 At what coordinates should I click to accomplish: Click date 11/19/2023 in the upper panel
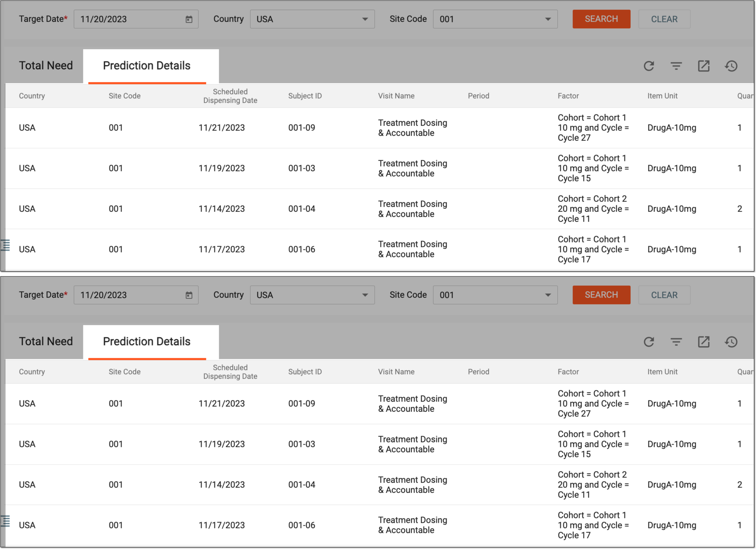(x=222, y=168)
